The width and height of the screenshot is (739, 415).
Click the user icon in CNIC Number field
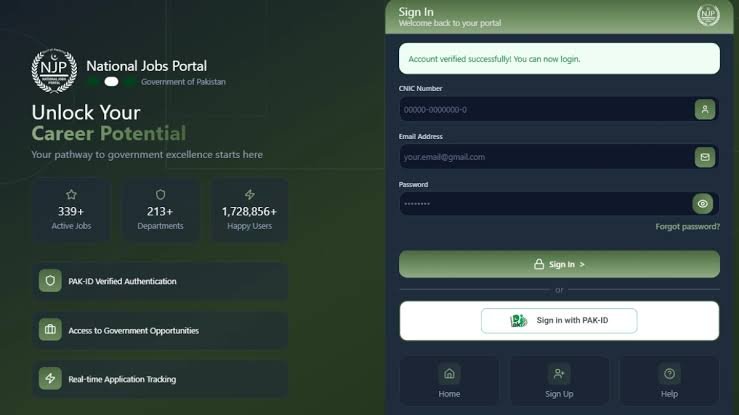(705, 109)
